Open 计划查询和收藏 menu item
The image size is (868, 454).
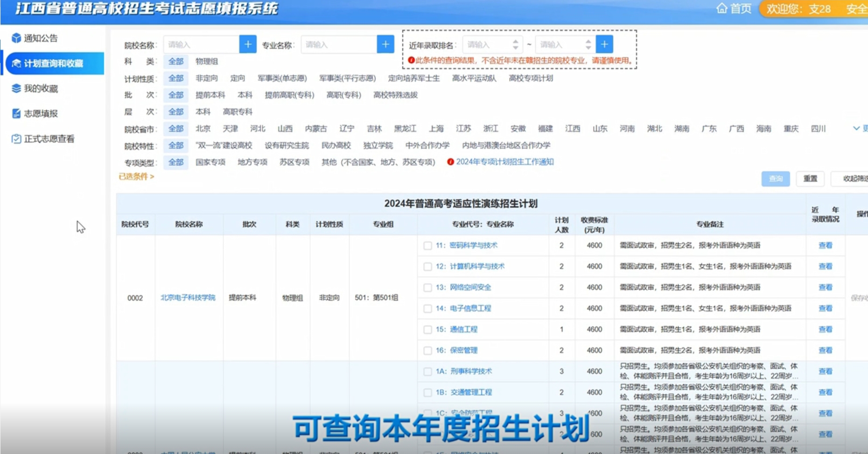tap(55, 63)
